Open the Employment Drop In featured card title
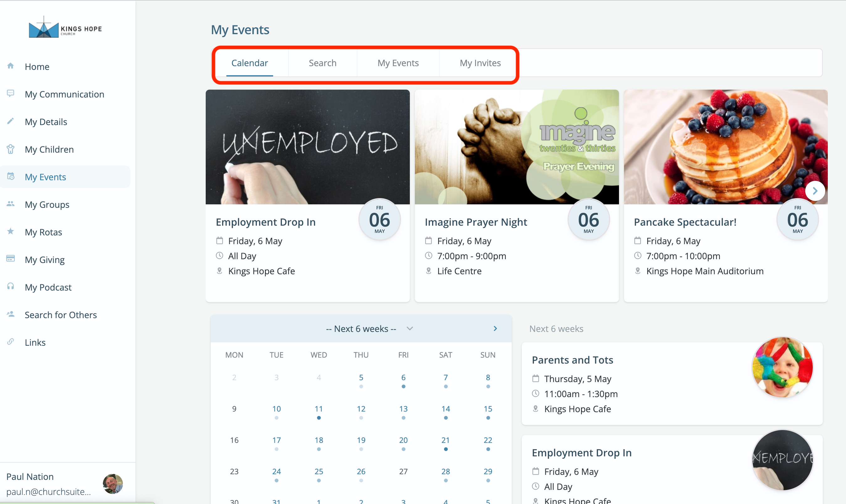846x504 pixels. 266,222
